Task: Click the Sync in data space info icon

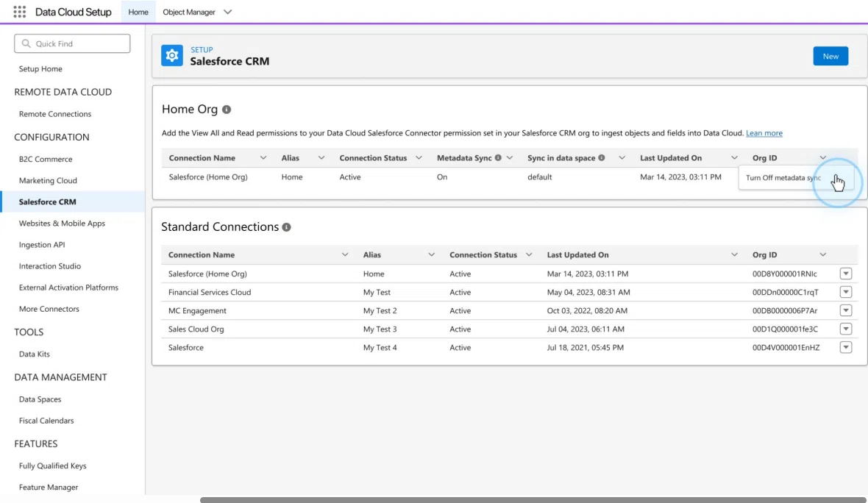Action: pyautogui.click(x=601, y=157)
